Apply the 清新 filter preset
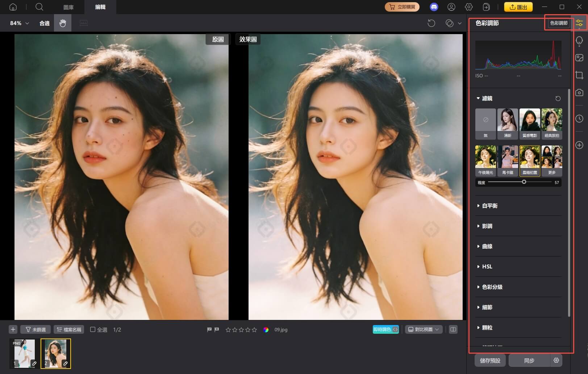The height and width of the screenshot is (374, 588). [x=508, y=124]
